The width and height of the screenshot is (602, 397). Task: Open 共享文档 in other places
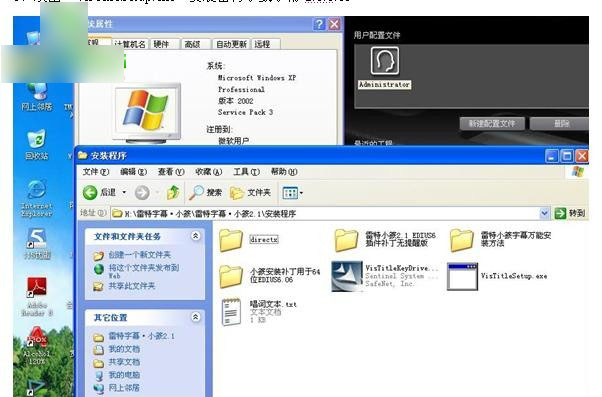point(124,362)
